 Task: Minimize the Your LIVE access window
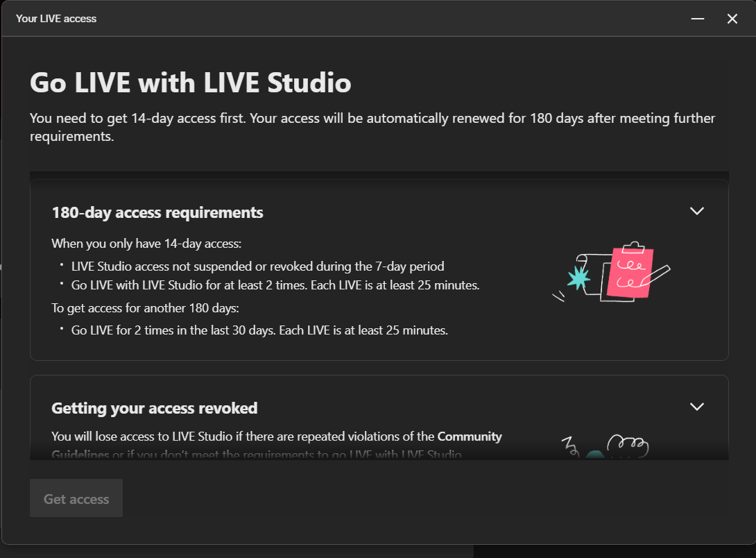[x=697, y=19]
